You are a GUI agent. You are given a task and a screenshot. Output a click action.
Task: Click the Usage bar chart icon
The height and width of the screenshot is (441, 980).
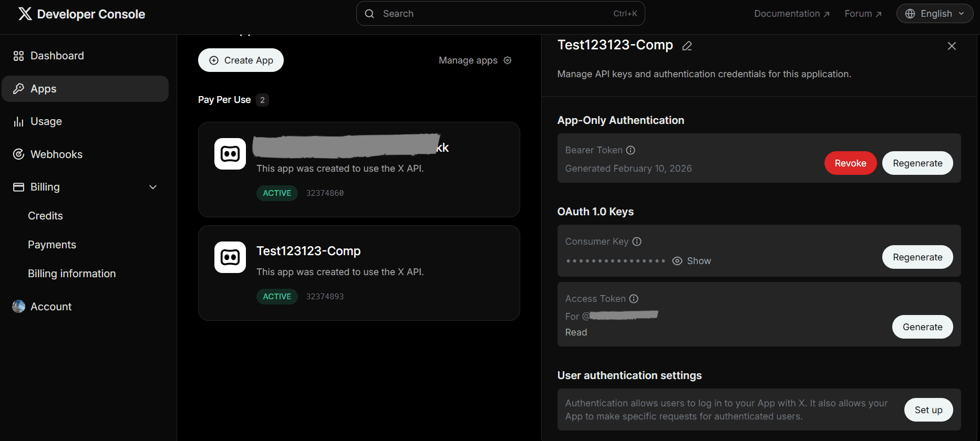(18, 121)
